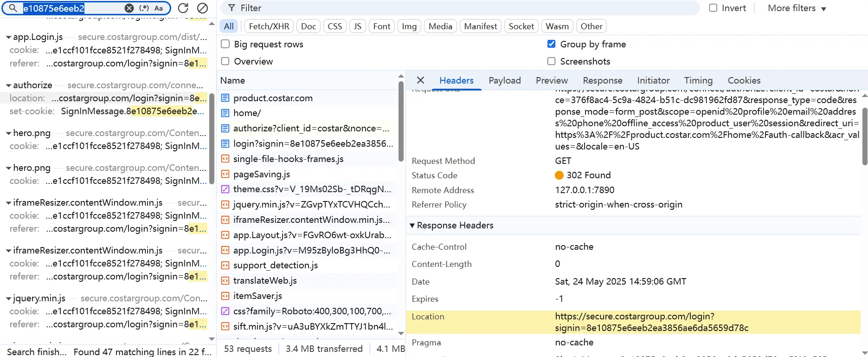Click script icon beside itemSaver.js

point(225,296)
